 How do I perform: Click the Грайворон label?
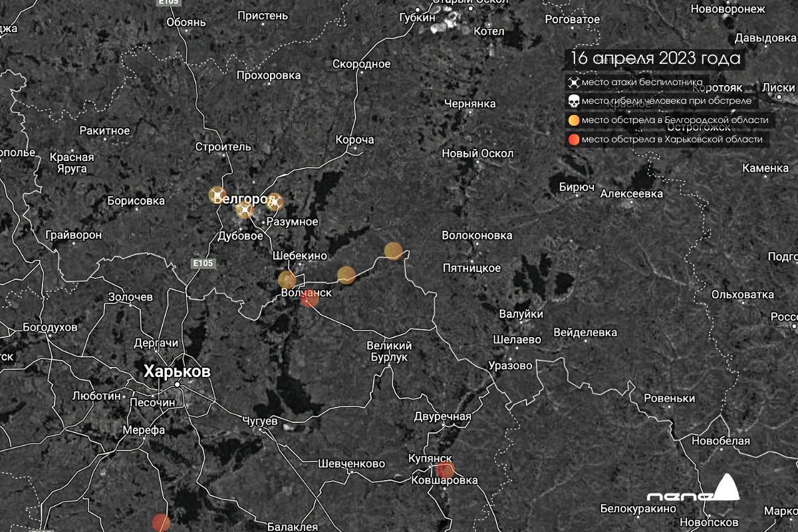(x=74, y=235)
